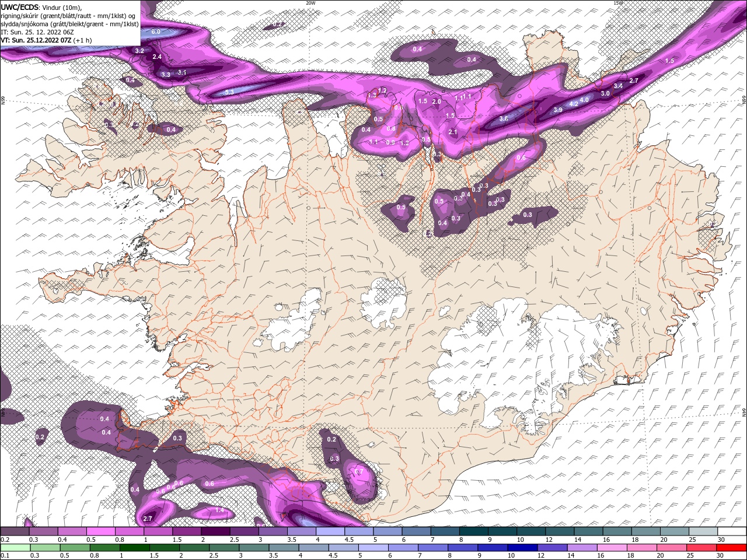Click the palest green 0.1–0.3 swatch on the lower legend row
Viewport: 747px width, 560px height.
point(15,548)
